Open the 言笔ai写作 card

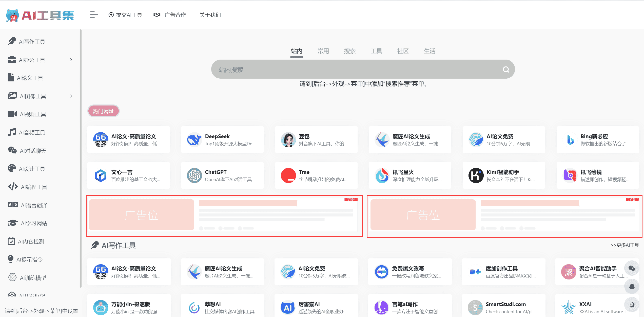coord(410,306)
